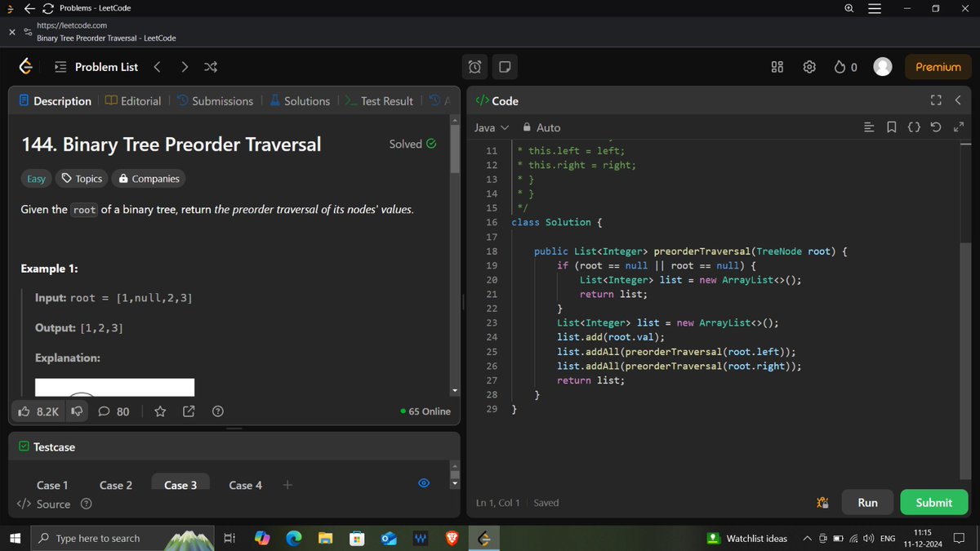The image size is (980, 551).
Task: Click the format code lines icon
Action: tap(870, 127)
